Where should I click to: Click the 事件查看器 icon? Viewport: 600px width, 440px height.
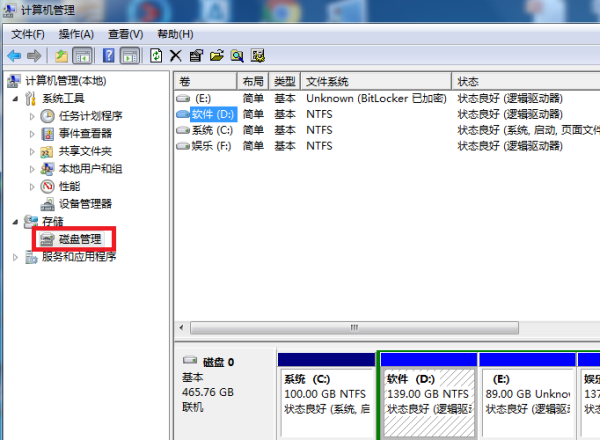47,134
